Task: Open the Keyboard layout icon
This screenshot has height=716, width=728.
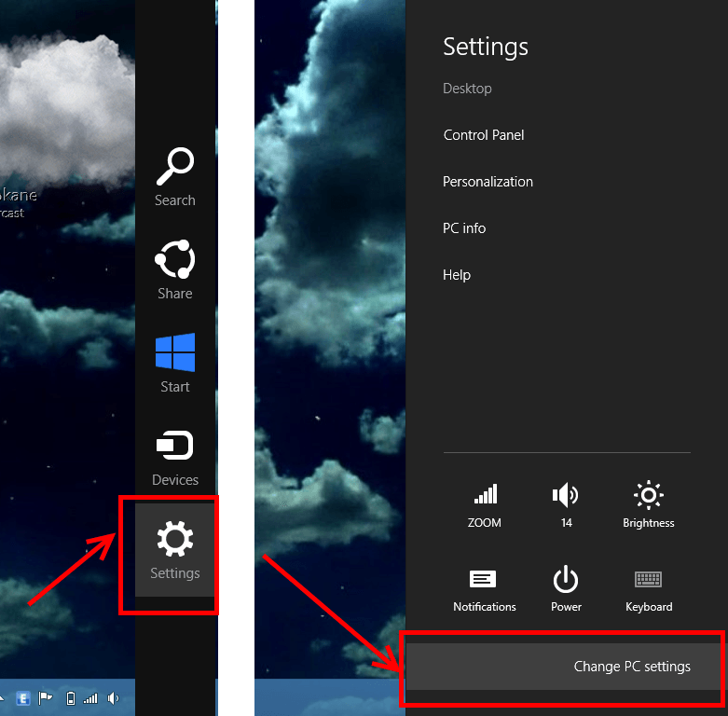Action: tap(648, 587)
